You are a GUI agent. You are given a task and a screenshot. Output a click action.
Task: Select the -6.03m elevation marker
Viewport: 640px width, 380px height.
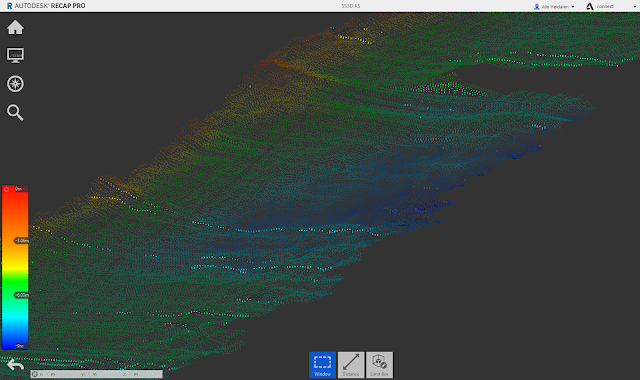point(22,295)
